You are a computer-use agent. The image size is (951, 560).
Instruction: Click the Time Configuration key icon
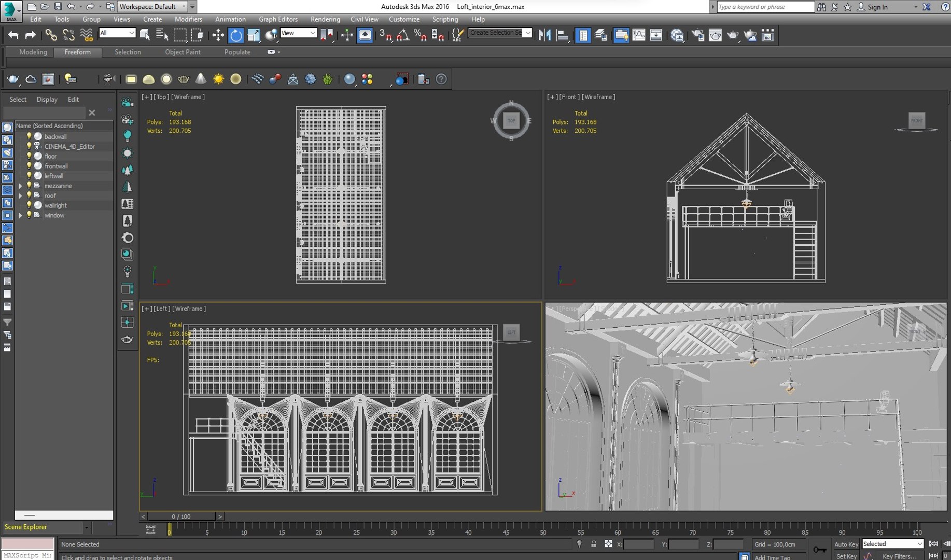click(x=820, y=550)
